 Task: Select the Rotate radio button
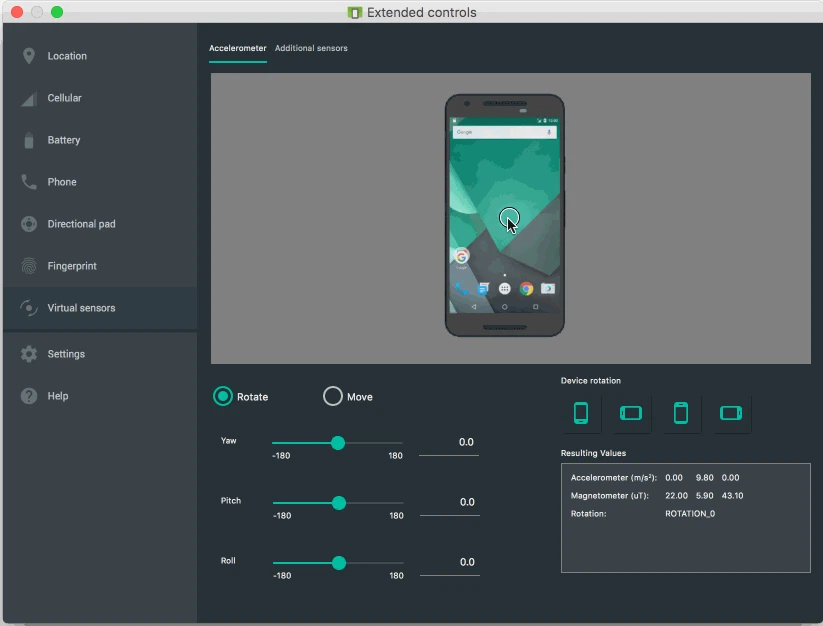pos(223,396)
